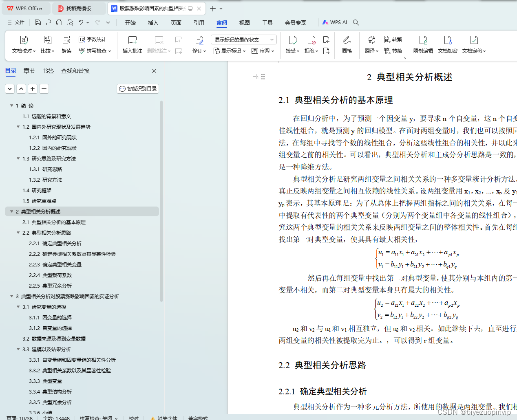Collapse the '1.3 研究思路及研究方法' node
The width and height of the screenshot is (517, 420).
coord(18,158)
